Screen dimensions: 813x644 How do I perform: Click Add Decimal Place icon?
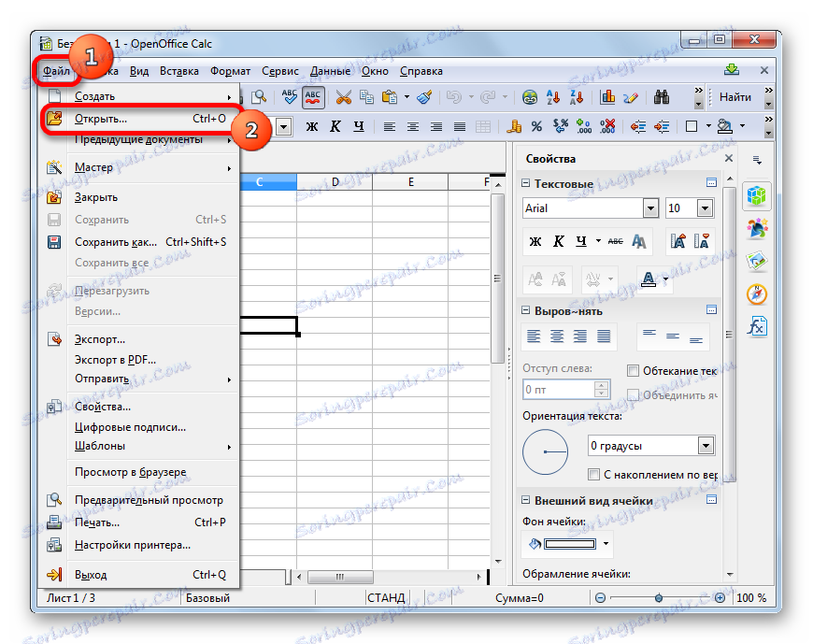pyautogui.click(x=584, y=126)
